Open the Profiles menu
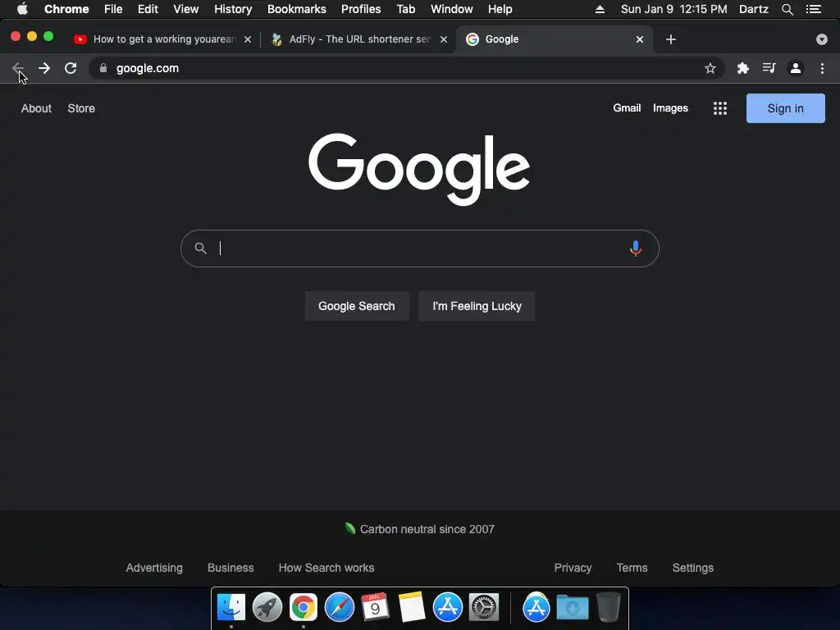This screenshot has height=630, width=840. [x=361, y=9]
